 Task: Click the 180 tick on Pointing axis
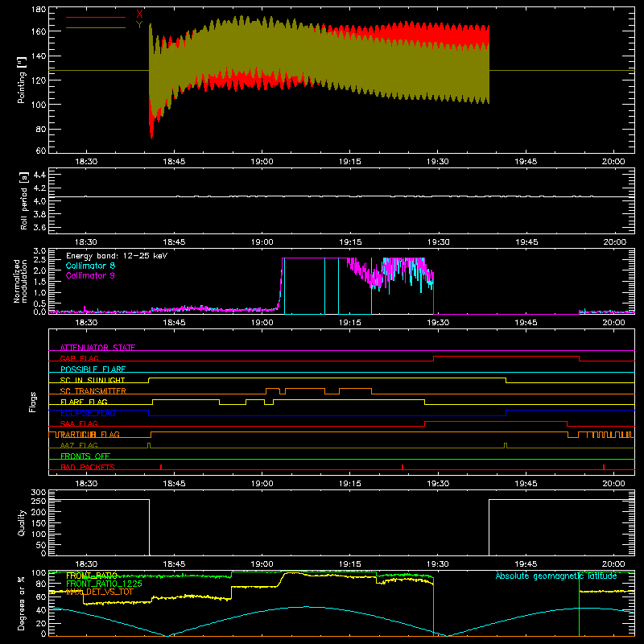tap(39, 9)
